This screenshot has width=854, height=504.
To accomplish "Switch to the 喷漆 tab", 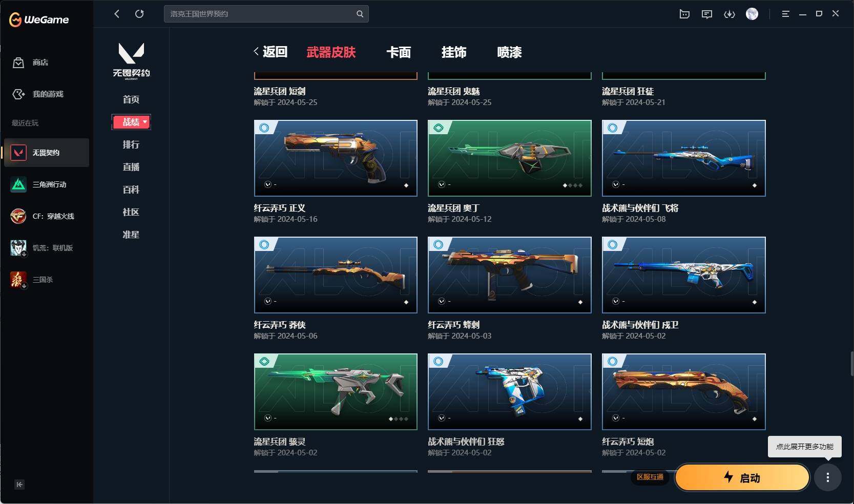I will (x=509, y=52).
